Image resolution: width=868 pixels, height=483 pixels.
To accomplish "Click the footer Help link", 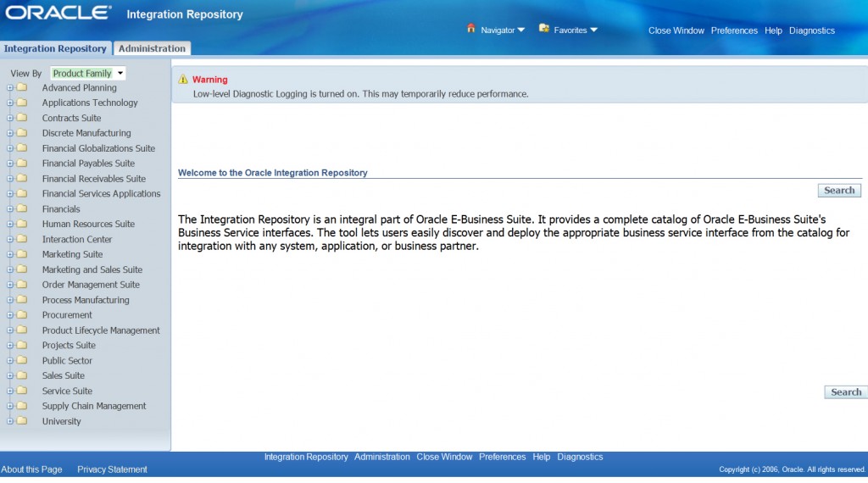I will pos(542,457).
